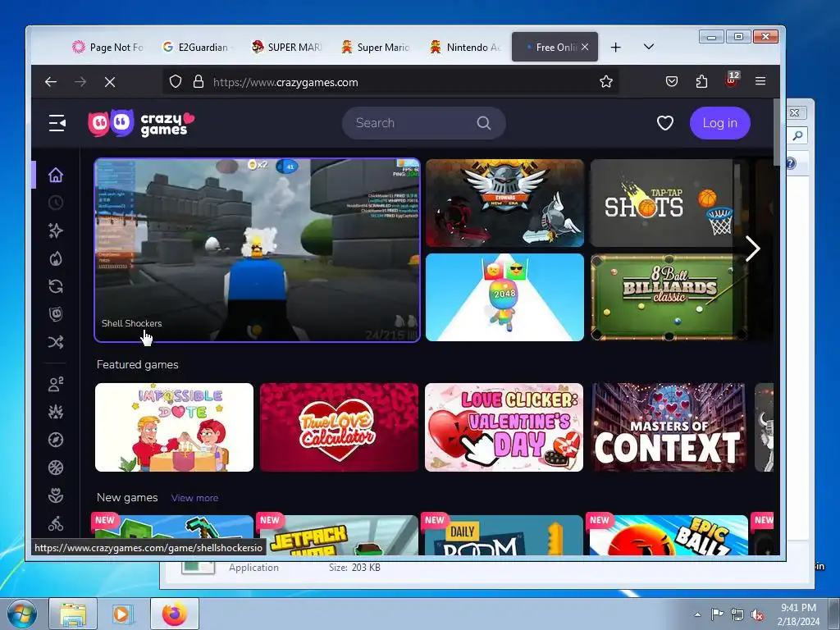Open Tap-Tap Shots game thumbnail

pos(669,203)
